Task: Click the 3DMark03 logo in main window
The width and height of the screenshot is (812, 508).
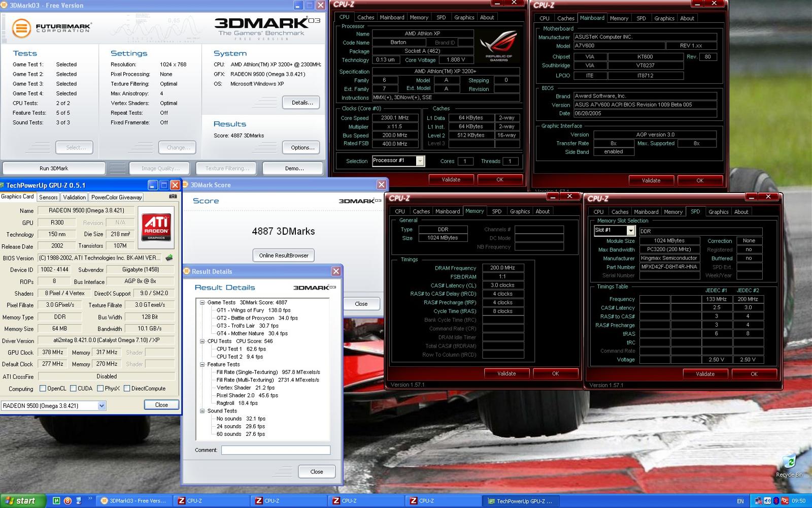Action: (267, 27)
